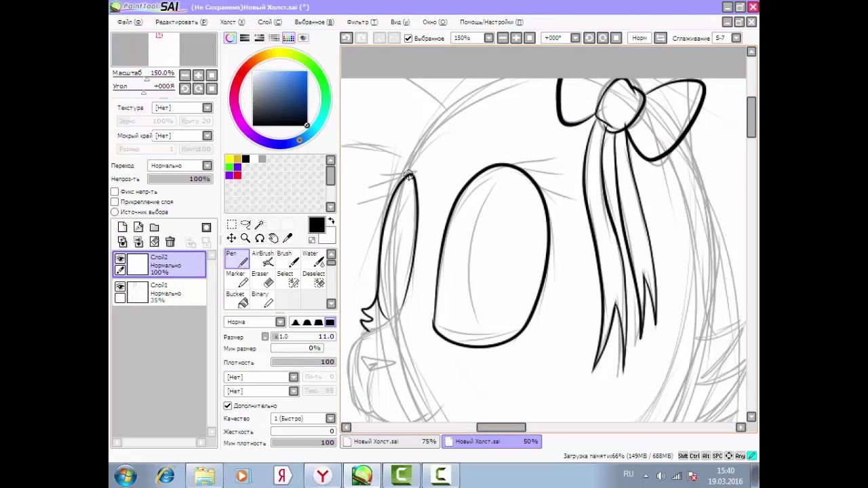Open the Редактировать menu
The image size is (868, 488).
[181, 22]
